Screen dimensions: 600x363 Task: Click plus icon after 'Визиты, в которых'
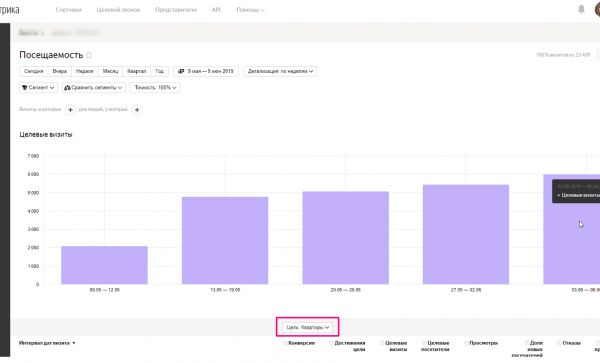click(70, 110)
